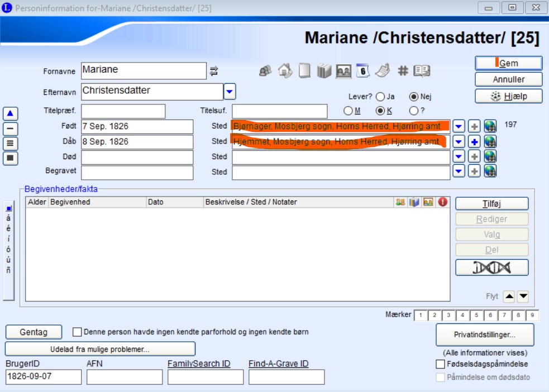Click the hashtag icon
This screenshot has width=549, height=392.
(x=403, y=71)
